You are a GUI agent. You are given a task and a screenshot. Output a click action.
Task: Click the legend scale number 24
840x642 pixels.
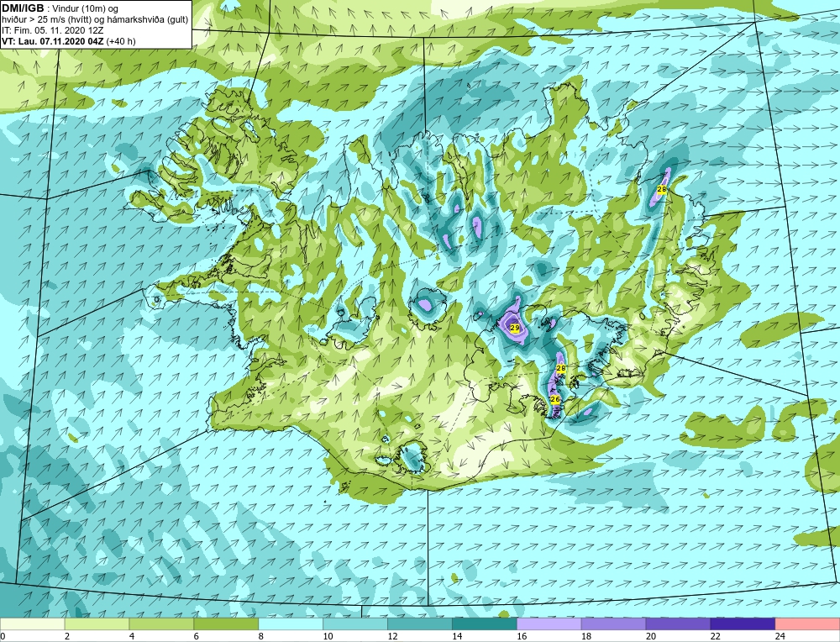pos(780,636)
